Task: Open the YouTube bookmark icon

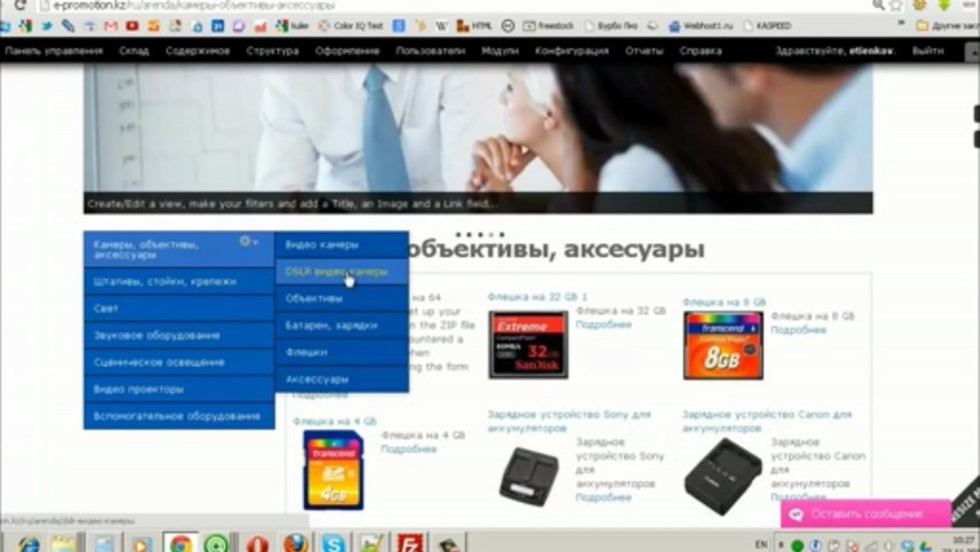Action: tap(133, 26)
